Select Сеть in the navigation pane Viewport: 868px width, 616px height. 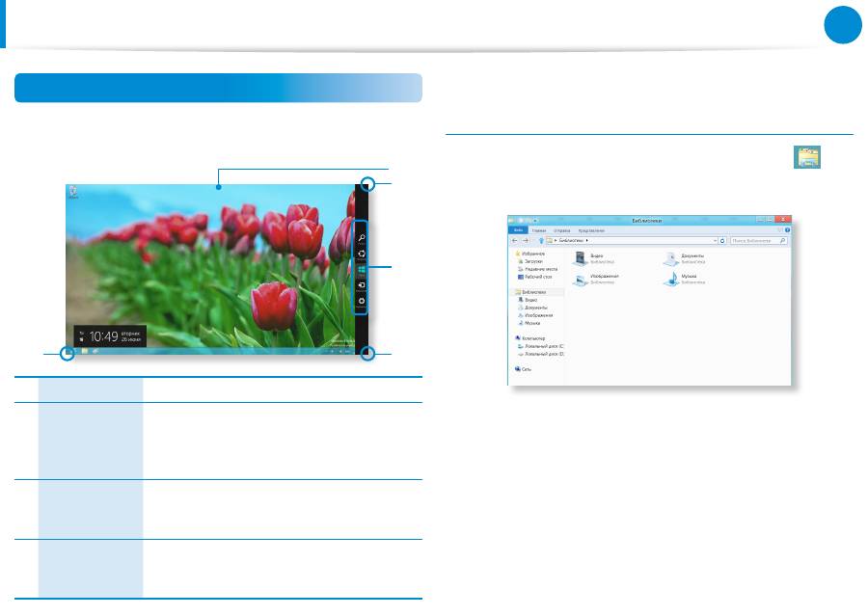(x=526, y=368)
